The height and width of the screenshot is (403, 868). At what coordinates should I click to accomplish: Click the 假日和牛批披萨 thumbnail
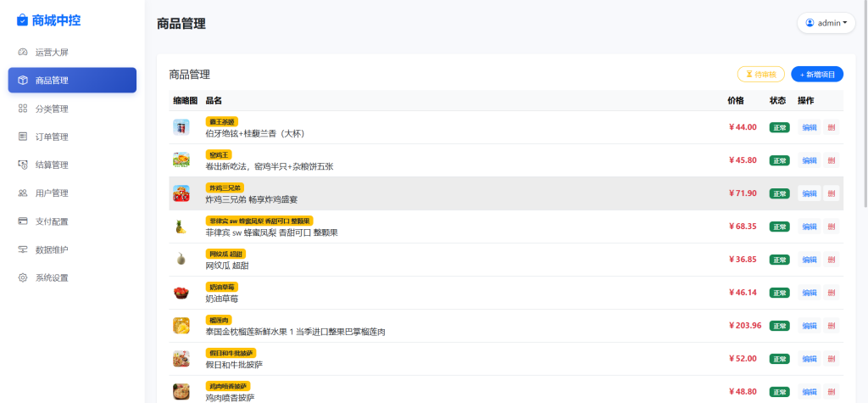click(x=181, y=359)
